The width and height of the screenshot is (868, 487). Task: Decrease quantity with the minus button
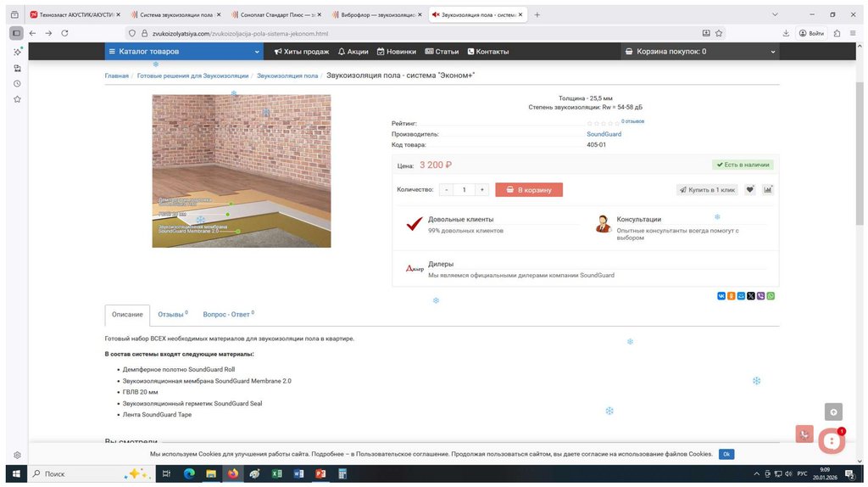(447, 190)
